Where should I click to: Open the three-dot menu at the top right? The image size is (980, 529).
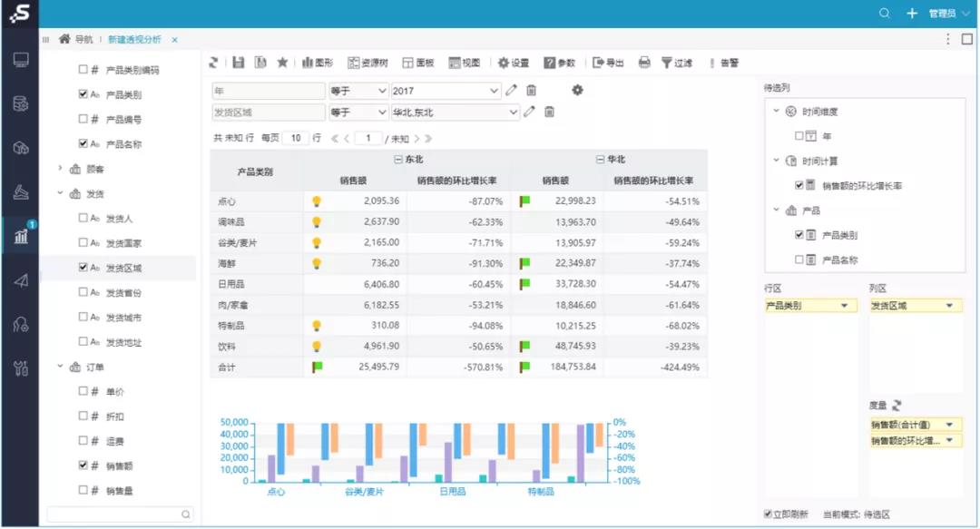coord(947,39)
